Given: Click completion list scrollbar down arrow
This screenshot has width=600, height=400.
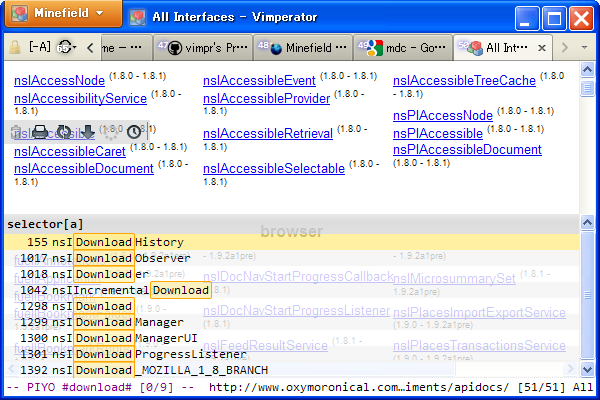Looking at the screenshot, I should click(x=587, y=369).
